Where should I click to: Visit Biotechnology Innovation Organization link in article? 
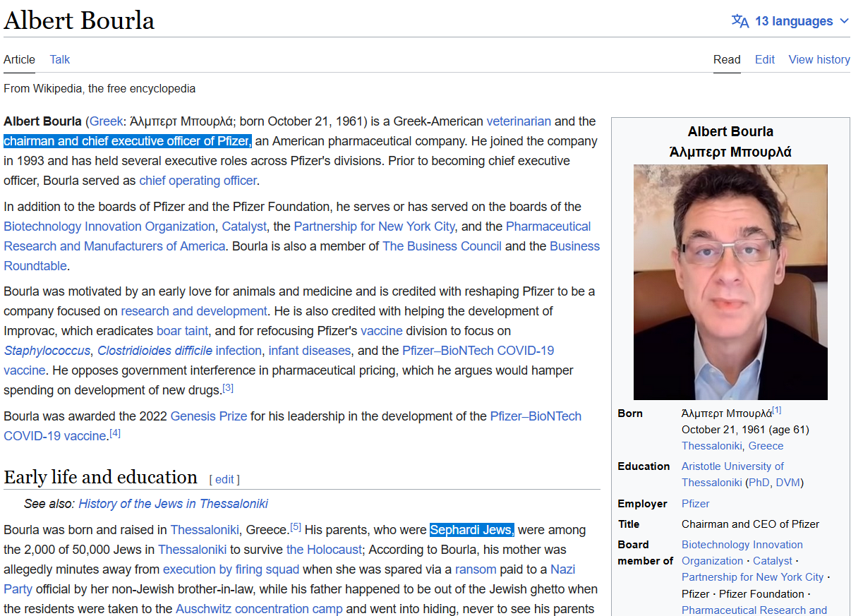(x=109, y=227)
